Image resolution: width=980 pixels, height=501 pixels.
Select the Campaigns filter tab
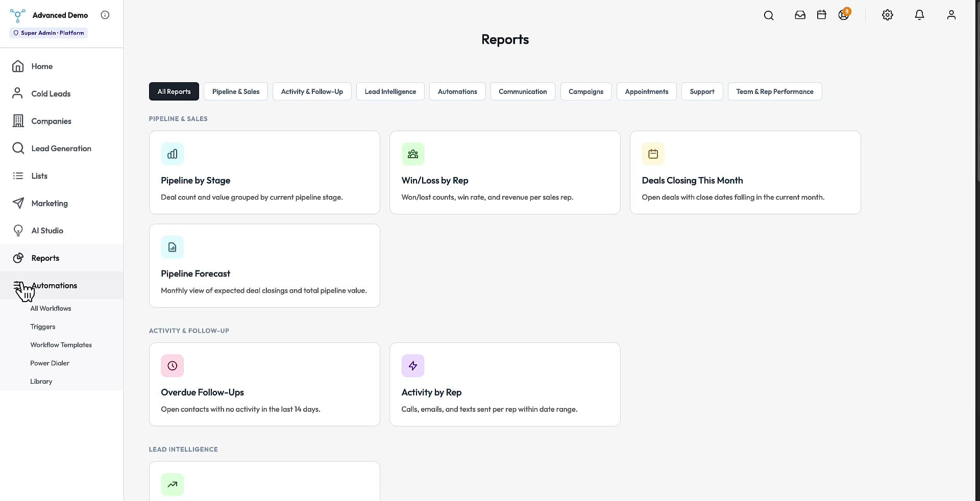pyautogui.click(x=586, y=91)
